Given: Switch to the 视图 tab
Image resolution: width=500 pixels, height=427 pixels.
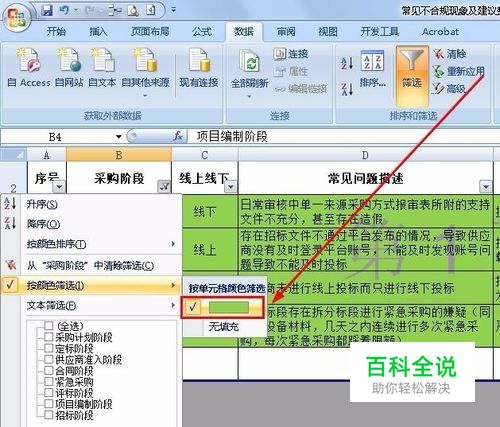Looking at the screenshot, I should point(328,32).
